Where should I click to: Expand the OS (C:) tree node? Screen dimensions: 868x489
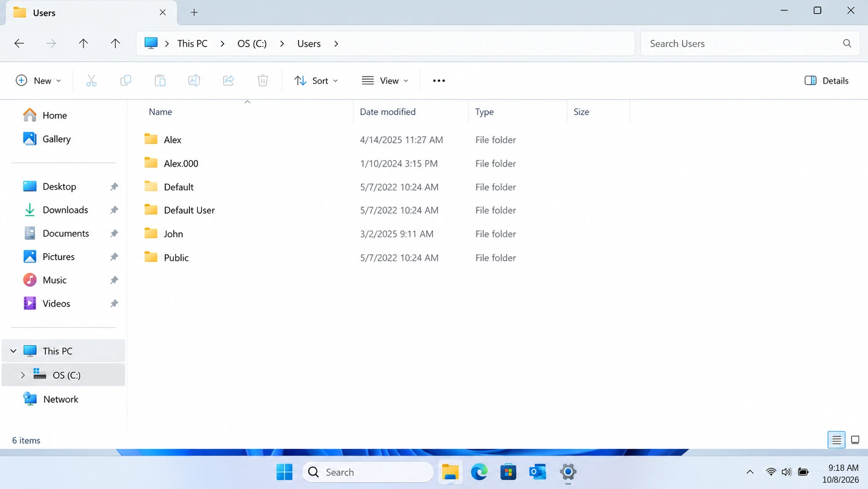[x=23, y=375]
